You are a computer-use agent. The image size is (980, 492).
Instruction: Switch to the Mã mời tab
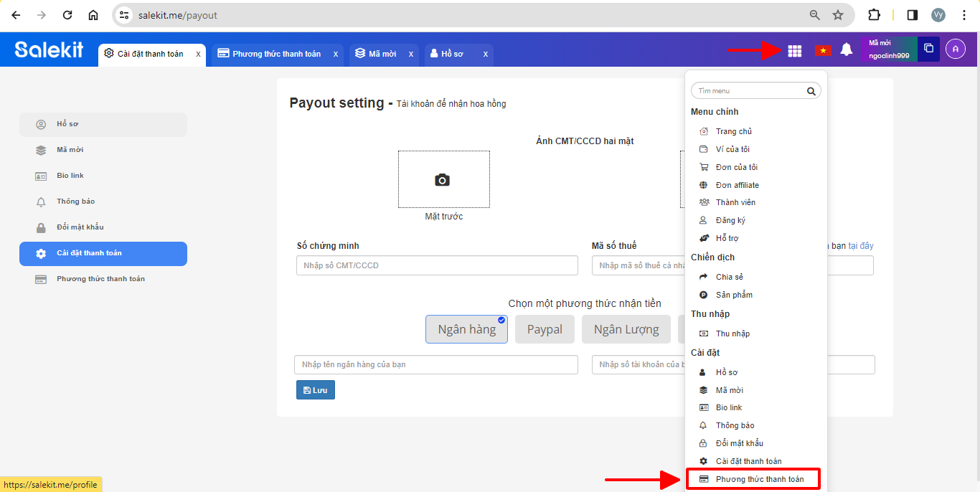point(382,54)
